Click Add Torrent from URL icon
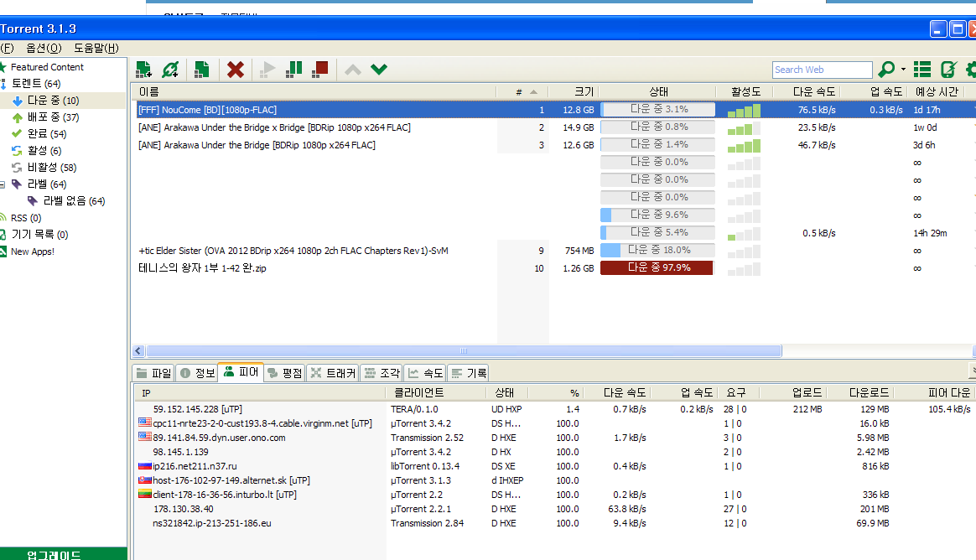 pyautogui.click(x=170, y=70)
